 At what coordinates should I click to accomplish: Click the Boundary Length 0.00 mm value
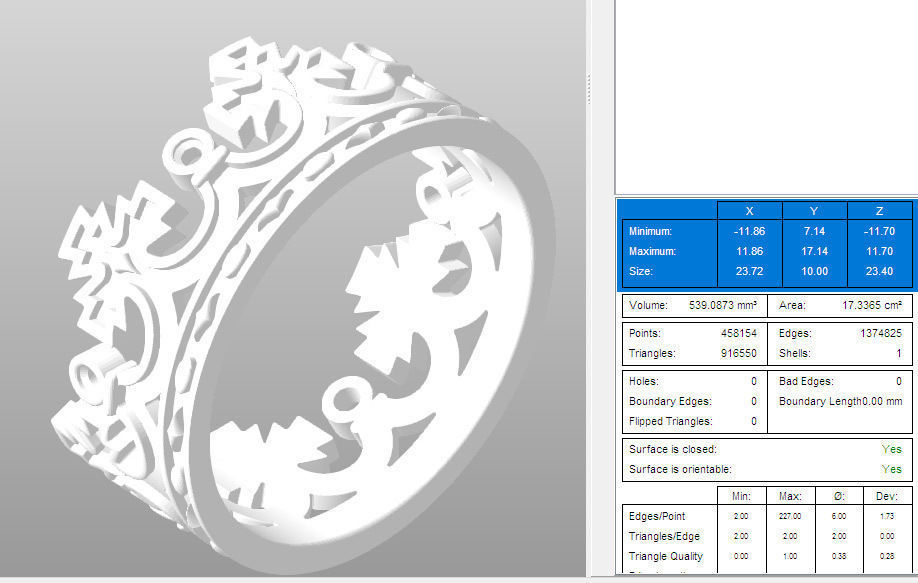coord(882,401)
